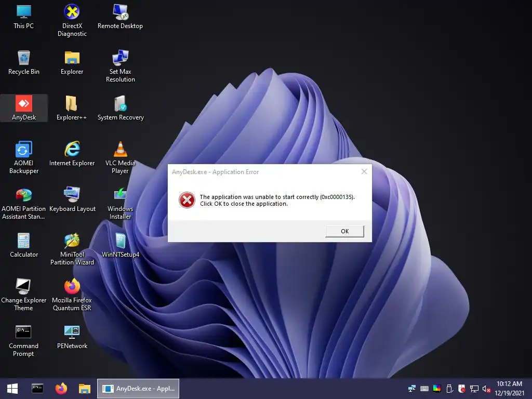Select the AOMEI Backupper icon
532x399 pixels.
coord(24,158)
